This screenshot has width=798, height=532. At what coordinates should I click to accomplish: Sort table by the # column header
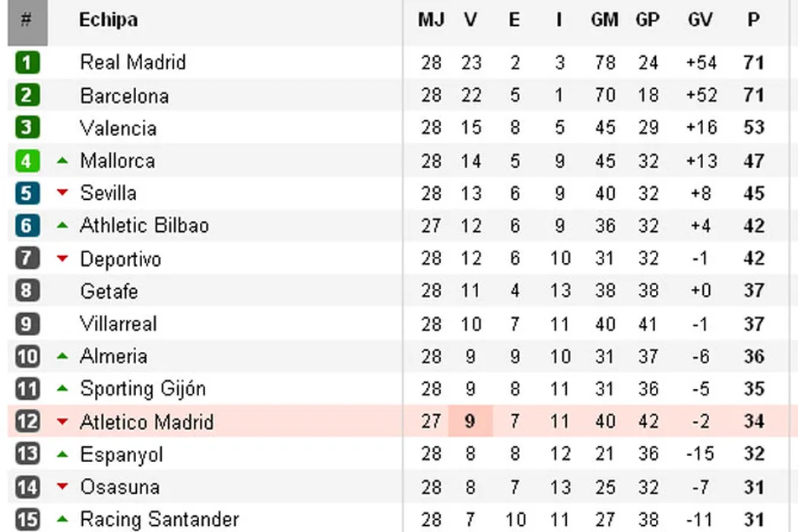[x=27, y=20]
